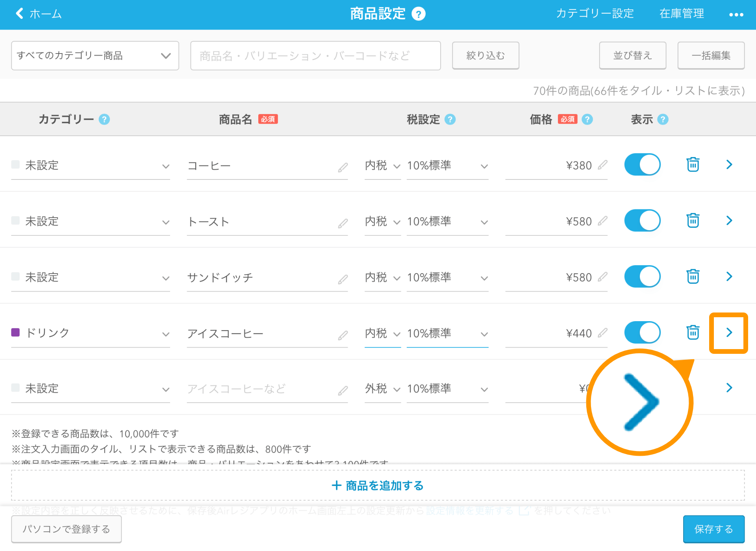Click the overflow menu icon in the top bar
The height and width of the screenshot is (551, 756).
click(x=736, y=14)
